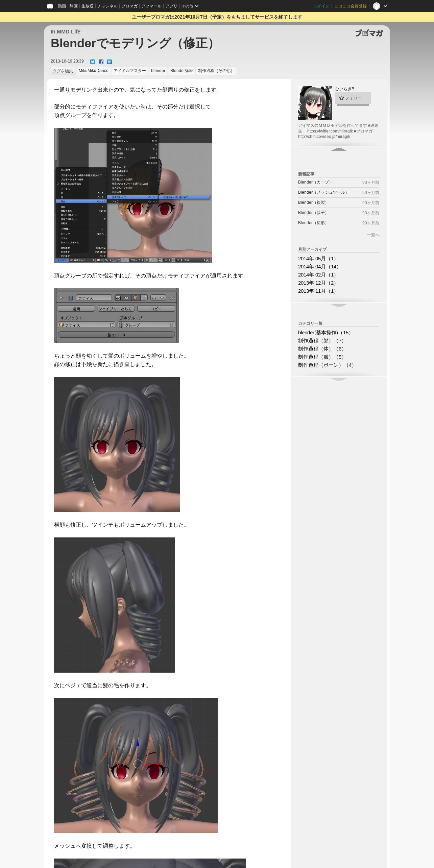Open the 動画 section in top navigation

tap(62, 6)
